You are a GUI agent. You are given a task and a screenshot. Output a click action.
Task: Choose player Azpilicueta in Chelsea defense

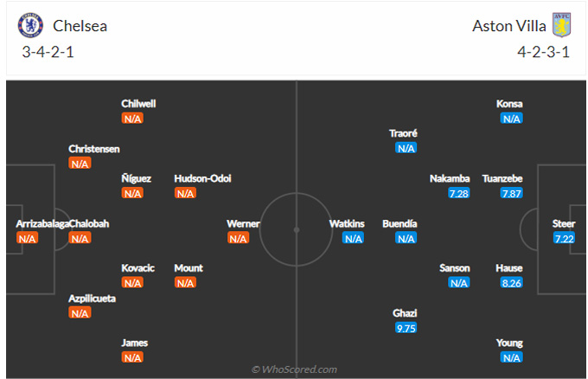[x=92, y=299]
